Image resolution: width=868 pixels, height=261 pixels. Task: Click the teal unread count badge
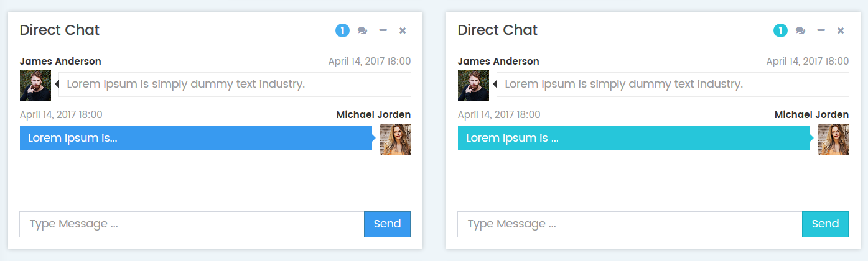[781, 30]
